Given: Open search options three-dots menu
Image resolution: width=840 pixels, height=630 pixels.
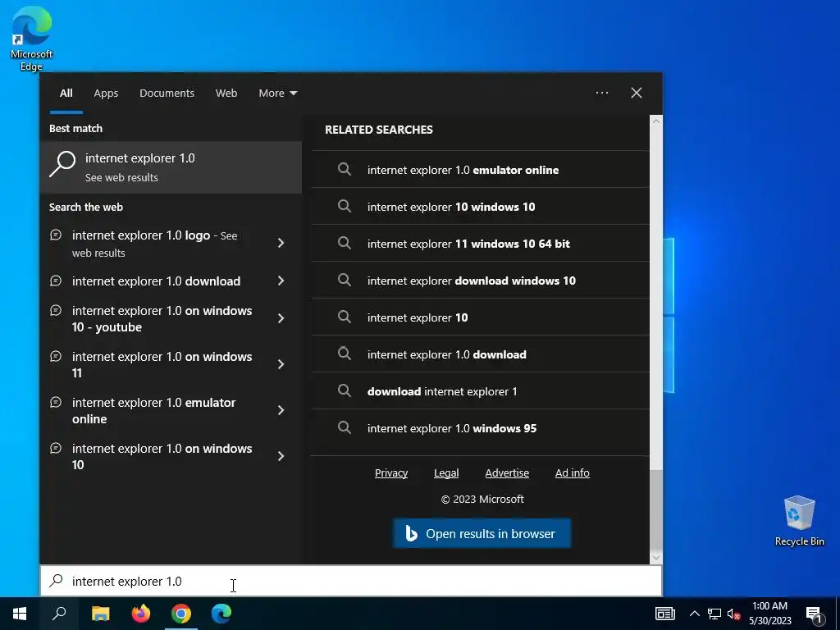Looking at the screenshot, I should click(601, 93).
